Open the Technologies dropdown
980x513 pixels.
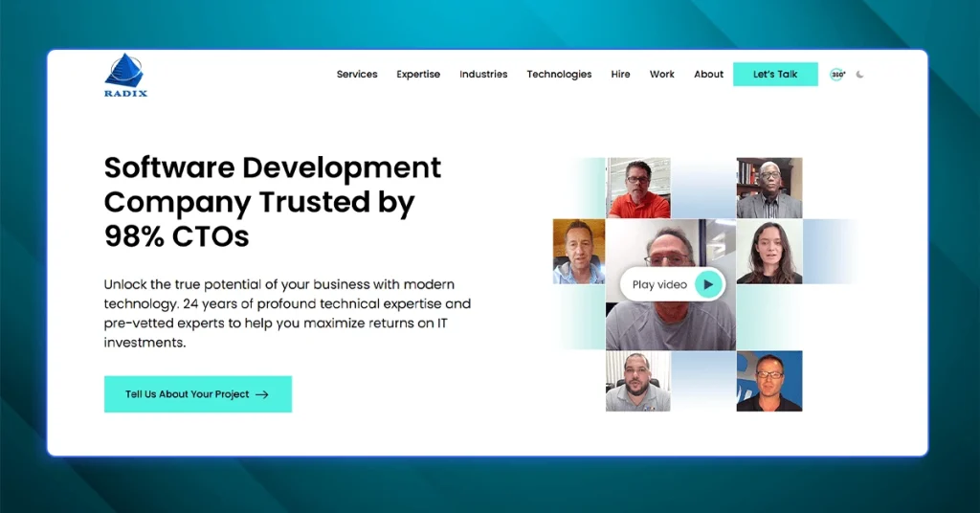(x=559, y=75)
